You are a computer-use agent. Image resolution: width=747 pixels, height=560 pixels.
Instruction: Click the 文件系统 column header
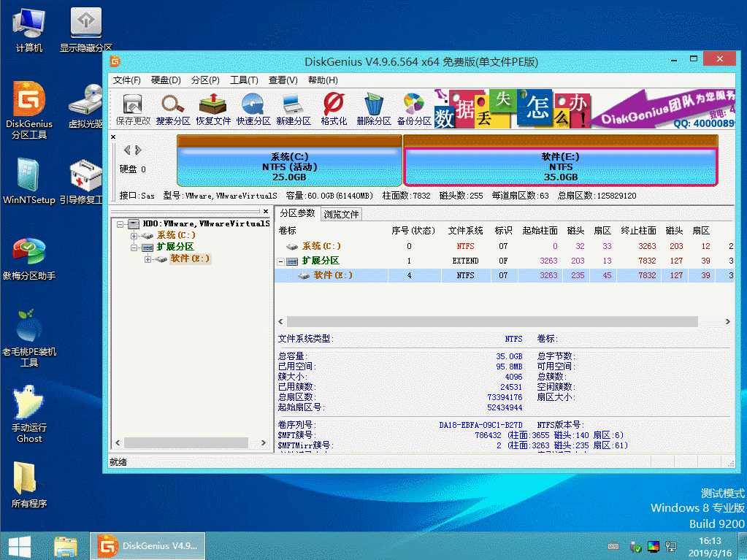click(465, 231)
